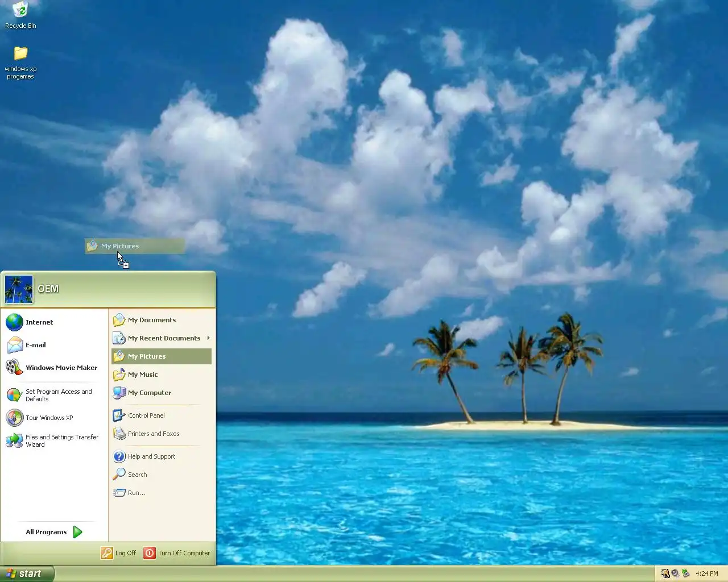Open the Recycle Bin desktop icon
728x582 pixels.
(x=20, y=15)
